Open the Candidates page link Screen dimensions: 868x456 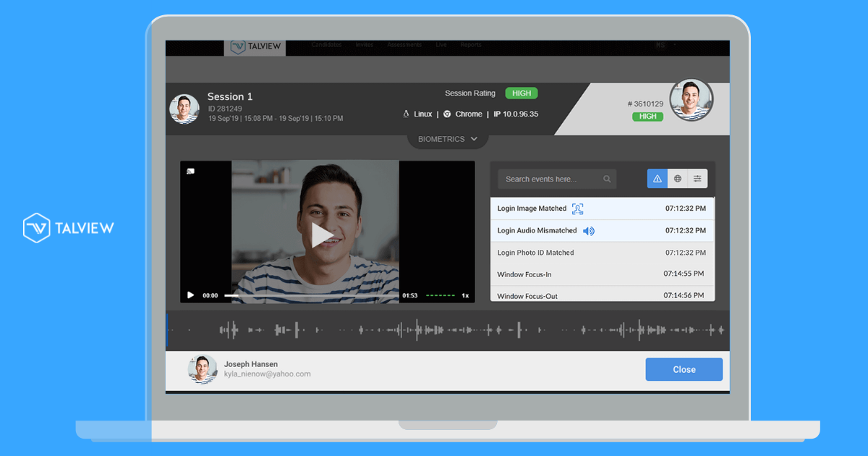325,44
